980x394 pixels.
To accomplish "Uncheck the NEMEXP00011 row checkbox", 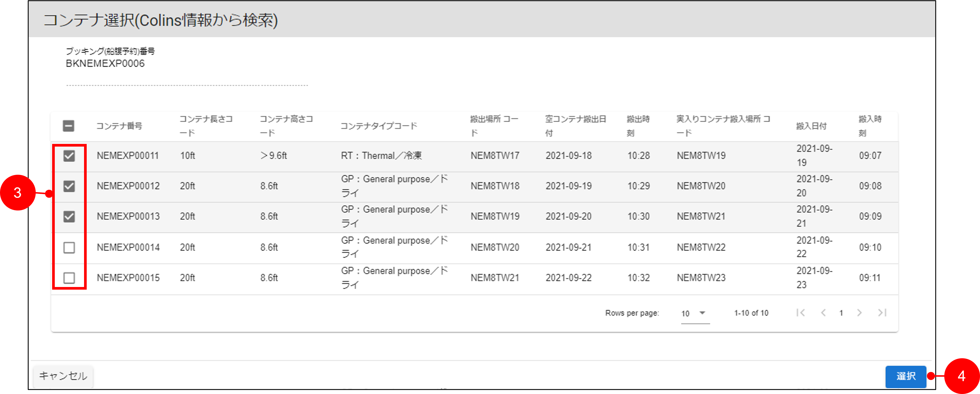I will click(69, 156).
